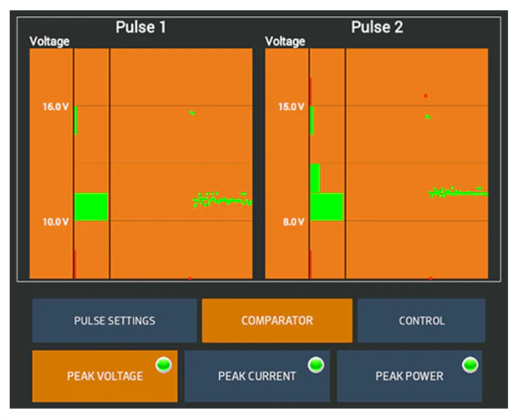Click the large green histogram bar in Pulse 2
This screenshot has width=524, height=420.
[x=326, y=207]
